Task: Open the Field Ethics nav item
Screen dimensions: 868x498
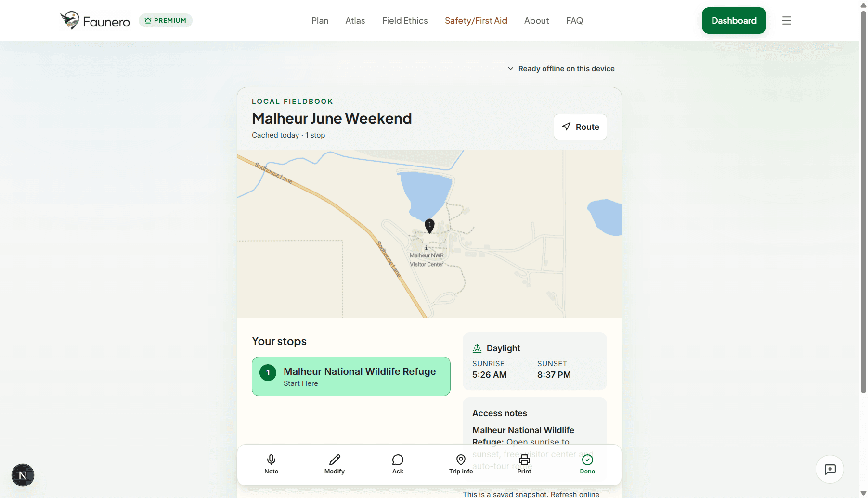Action: pyautogui.click(x=405, y=20)
